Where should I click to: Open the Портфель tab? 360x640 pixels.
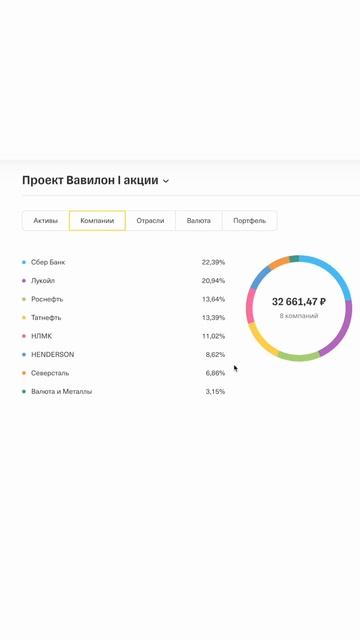click(x=249, y=221)
